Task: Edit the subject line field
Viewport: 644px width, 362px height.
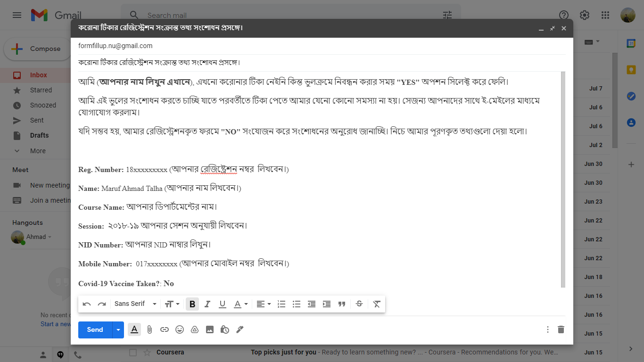Action: click(322, 63)
